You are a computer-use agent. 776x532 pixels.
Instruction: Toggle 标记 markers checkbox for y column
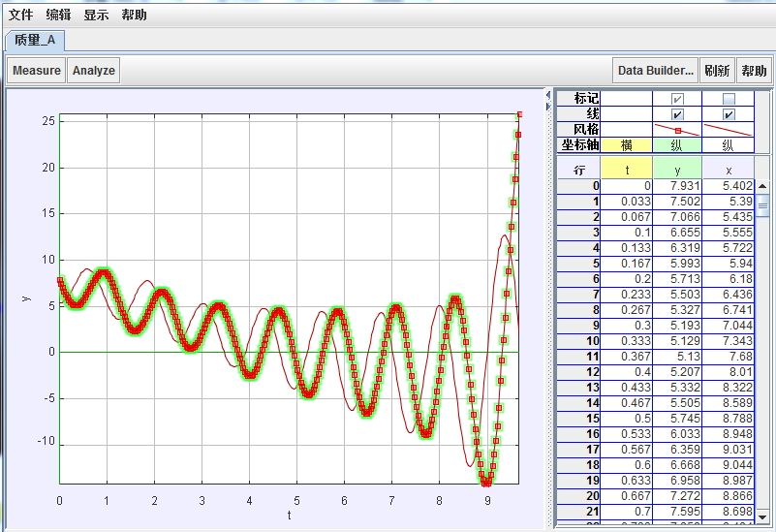[x=677, y=99]
